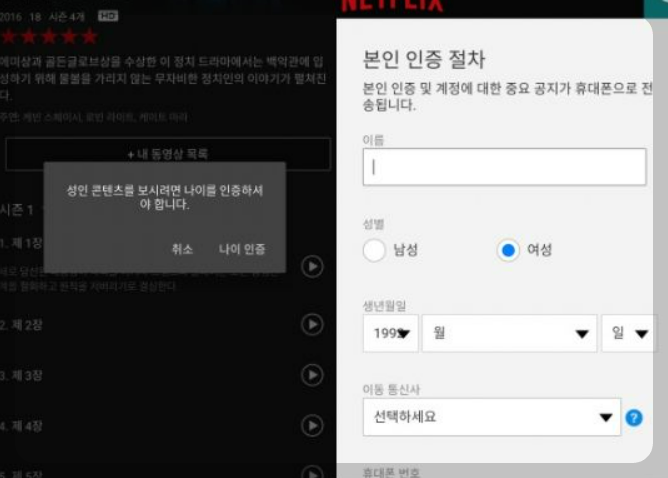The image size is (668, 478).
Task: Click 나이 인증 in the dialog
Action: pos(242,249)
